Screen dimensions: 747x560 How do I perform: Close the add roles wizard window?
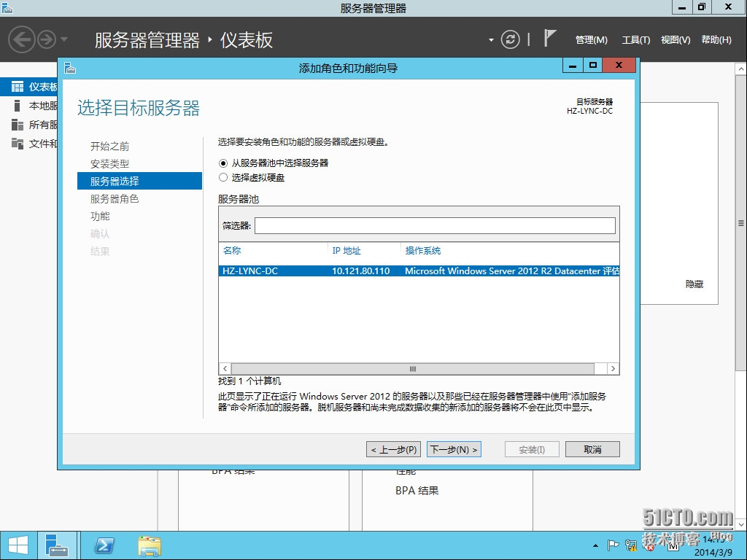[x=619, y=66]
